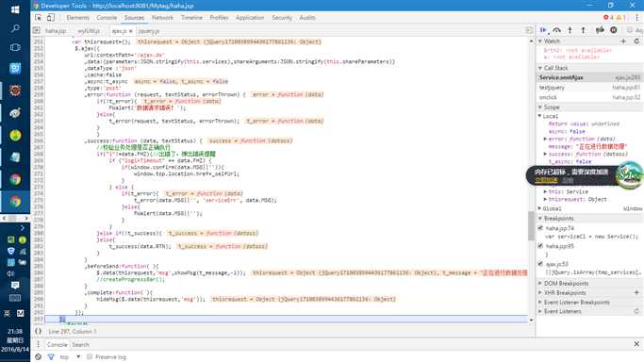The image size is (644, 362).
Task: Switch to the haha.jsp file tab
Action: (x=56, y=31)
